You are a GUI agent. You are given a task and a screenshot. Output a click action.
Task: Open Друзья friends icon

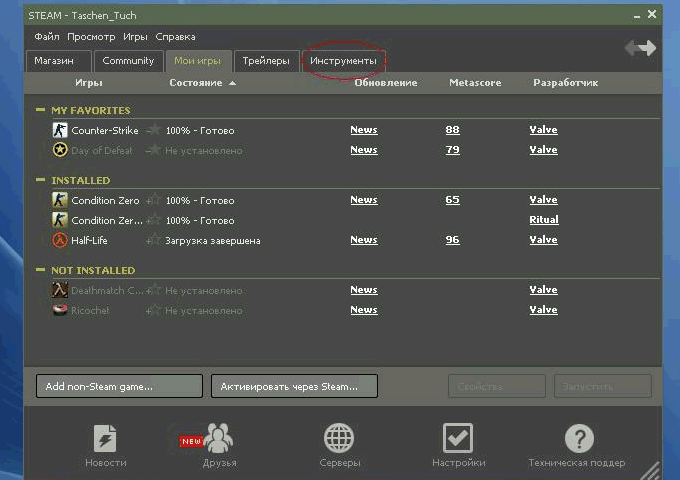[x=218, y=438]
